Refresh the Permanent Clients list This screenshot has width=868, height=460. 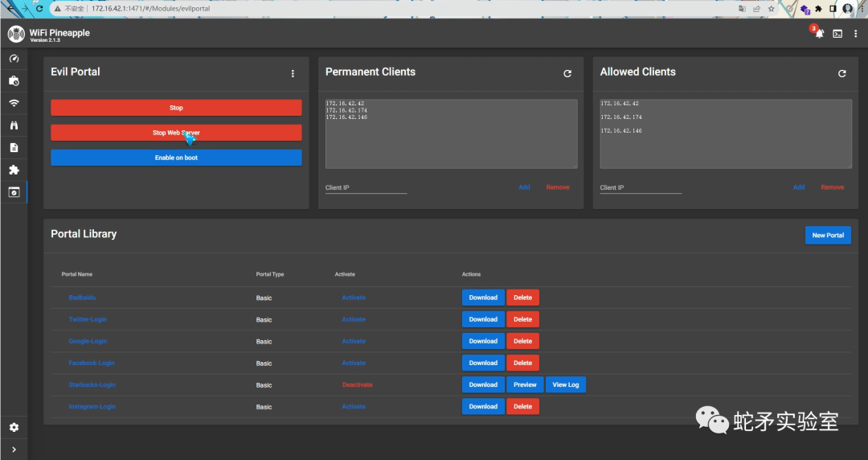tap(567, 73)
